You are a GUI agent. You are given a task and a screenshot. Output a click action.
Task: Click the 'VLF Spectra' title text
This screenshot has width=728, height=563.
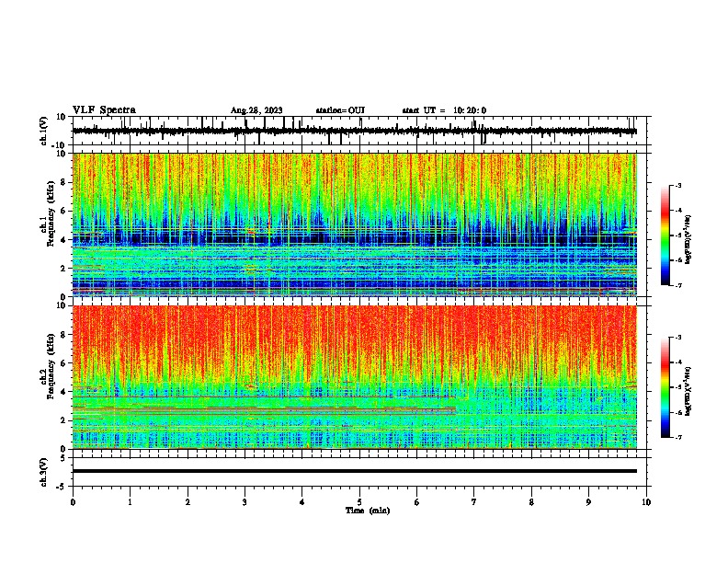(104, 110)
